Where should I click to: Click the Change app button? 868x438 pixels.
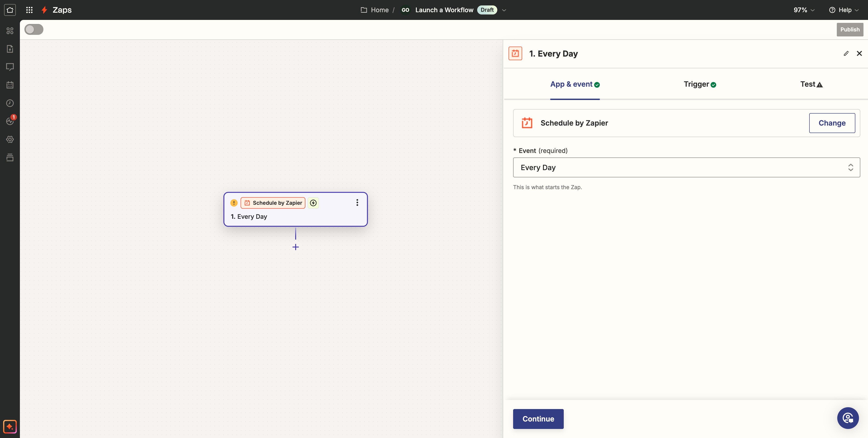point(832,123)
